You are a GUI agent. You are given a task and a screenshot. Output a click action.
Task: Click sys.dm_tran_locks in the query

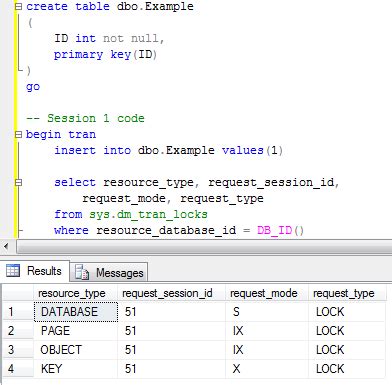[x=148, y=214]
